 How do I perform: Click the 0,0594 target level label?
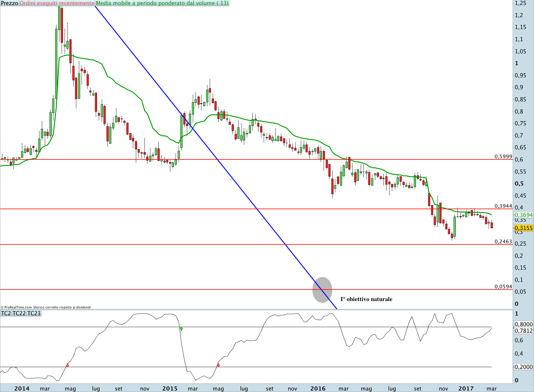click(503, 287)
